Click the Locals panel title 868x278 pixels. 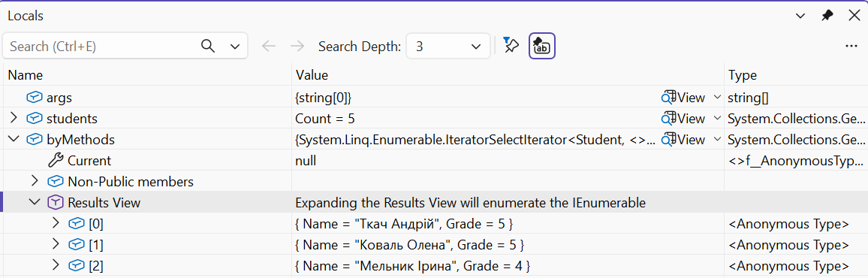pyautogui.click(x=26, y=16)
